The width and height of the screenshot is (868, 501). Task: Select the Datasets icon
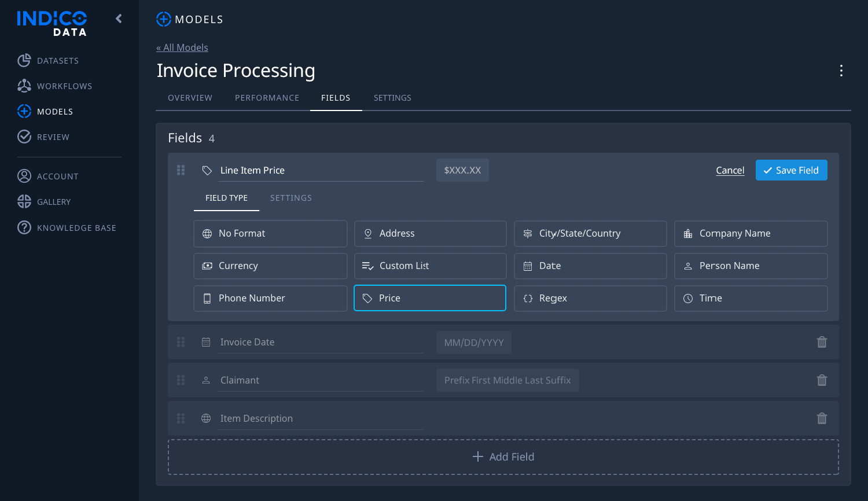pos(24,60)
